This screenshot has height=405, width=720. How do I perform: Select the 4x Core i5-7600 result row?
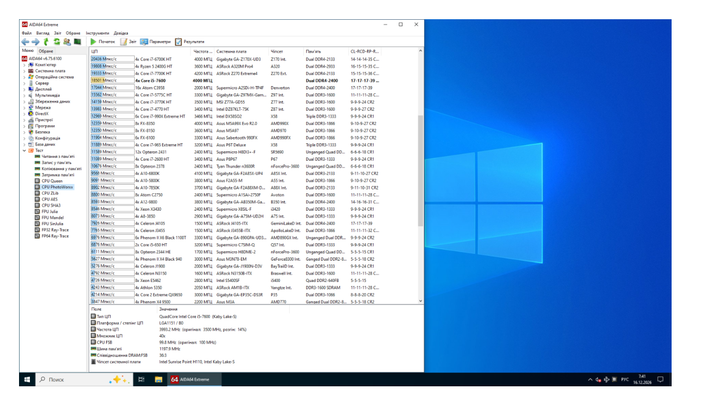(235, 80)
